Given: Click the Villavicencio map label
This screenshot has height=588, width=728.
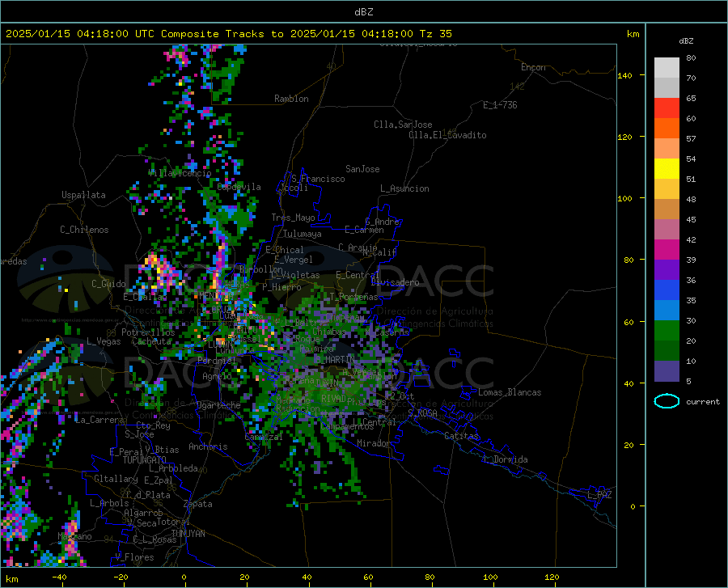Looking at the screenshot, I should point(180,173).
